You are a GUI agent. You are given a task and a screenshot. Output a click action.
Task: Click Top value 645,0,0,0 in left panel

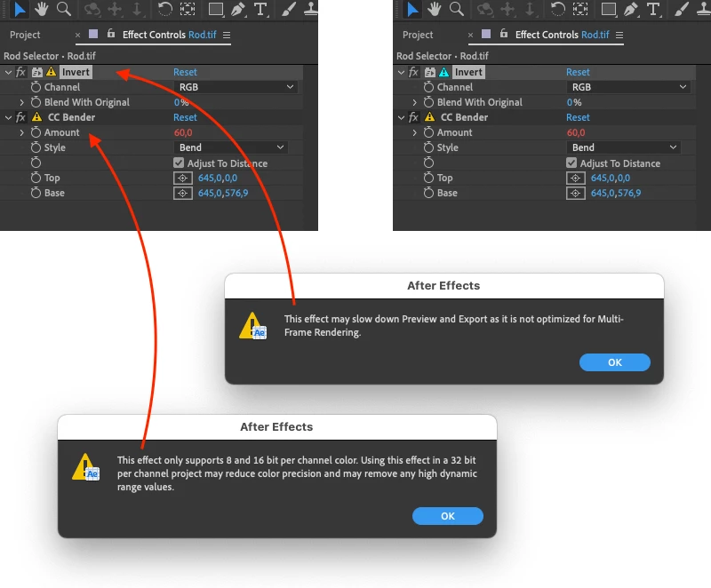(x=217, y=178)
